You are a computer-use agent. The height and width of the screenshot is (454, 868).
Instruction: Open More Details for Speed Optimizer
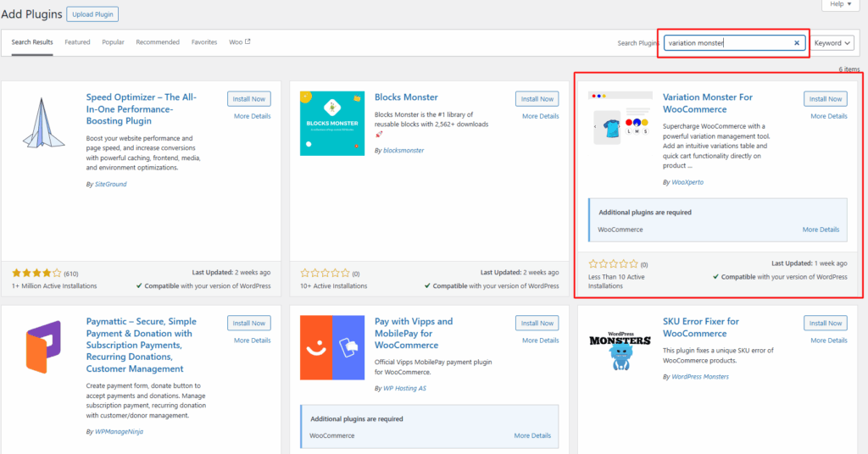tap(252, 116)
